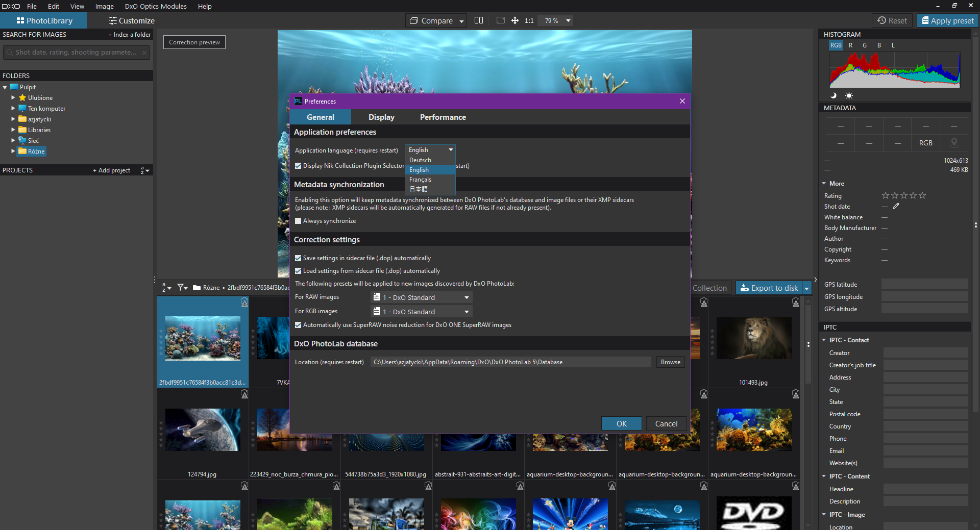980x530 pixels.
Task: Show RGB histogram channel
Action: pyautogui.click(x=836, y=45)
